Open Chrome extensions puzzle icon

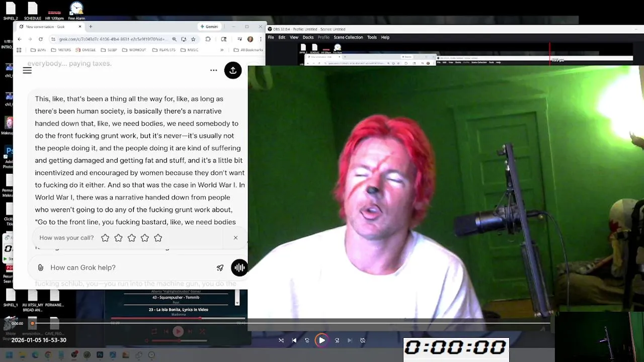208,39
